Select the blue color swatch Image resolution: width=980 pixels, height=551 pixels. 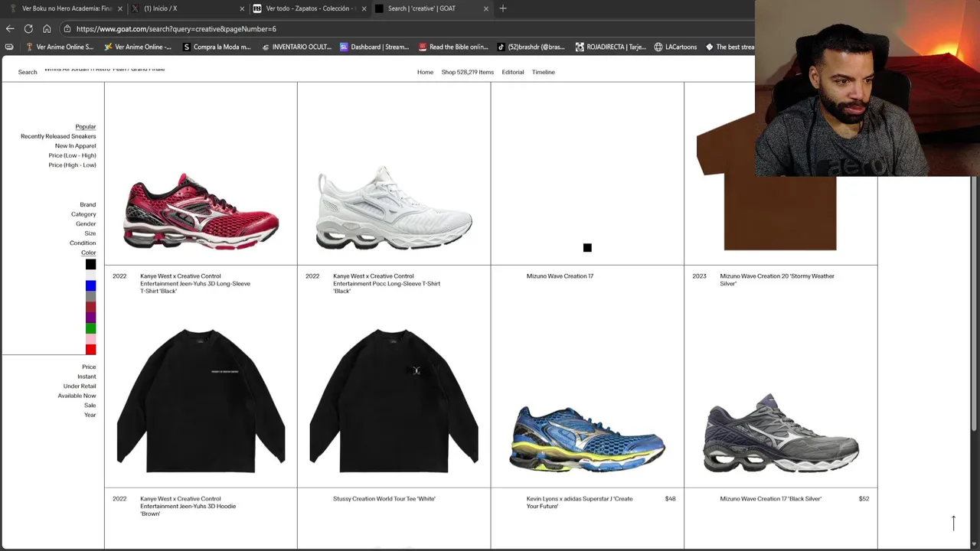(x=90, y=285)
